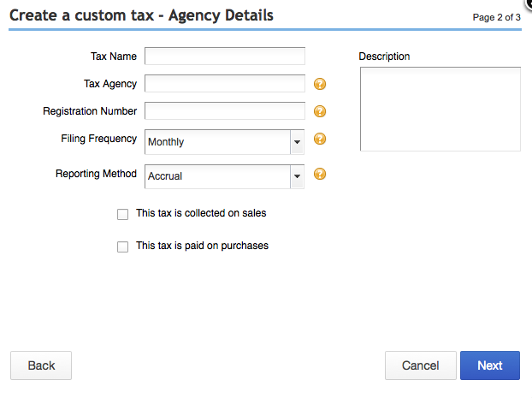Focus the Tax Name text field
Screen dimensions: 532x398
point(225,56)
